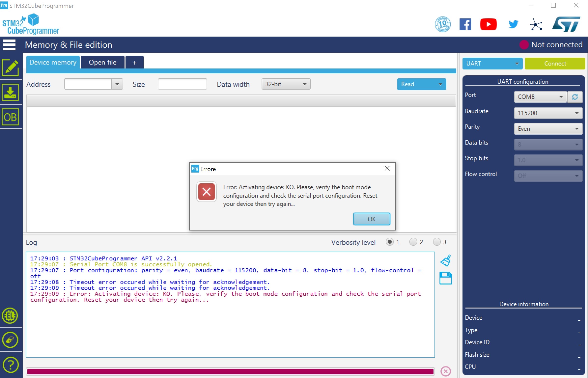This screenshot has width=588, height=378.
Task: Expand the Baudrate 115200 dropdown
Action: (548, 113)
